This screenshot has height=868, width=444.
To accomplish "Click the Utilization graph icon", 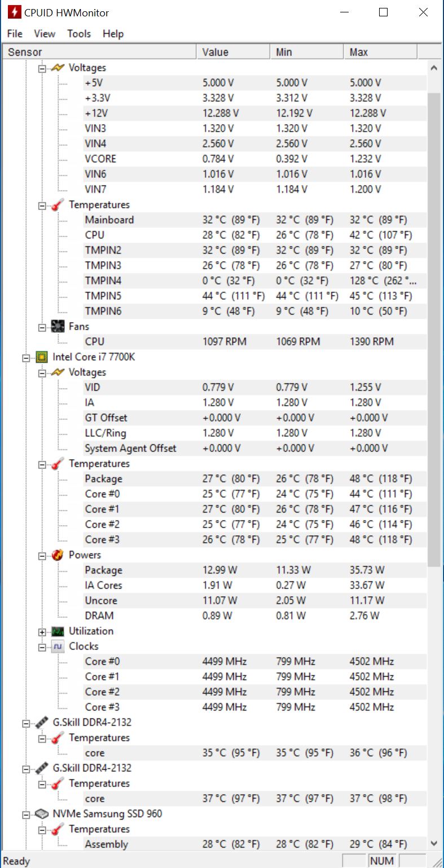I will point(58,631).
